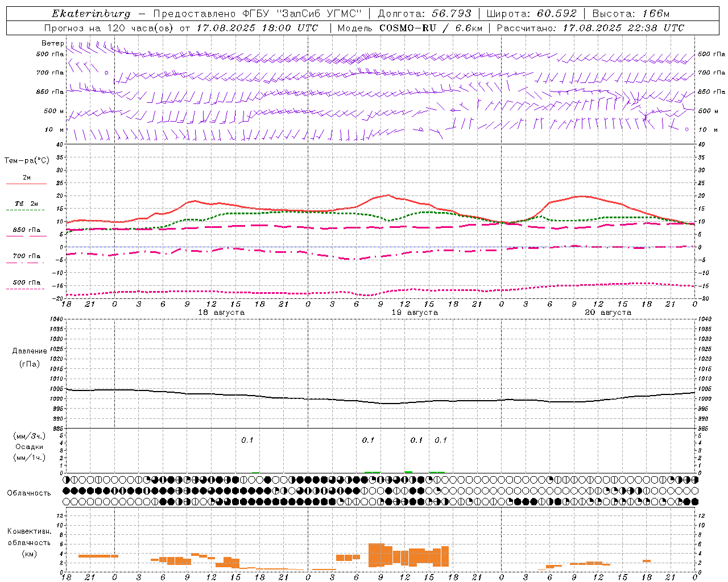Viewport: 728px width, 582px height.
Task: Click the "500 гПа" entry in temperature legend
Action: click(27, 282)
